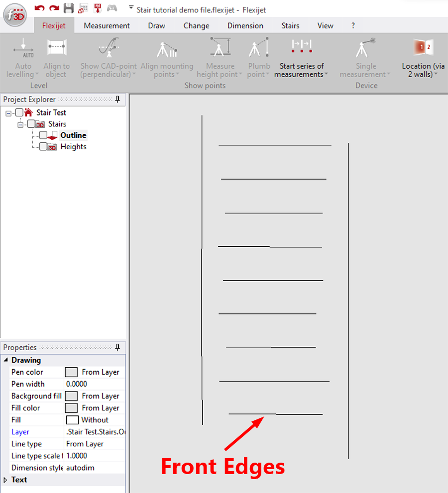Open the Dimension menu

[245, 25]
